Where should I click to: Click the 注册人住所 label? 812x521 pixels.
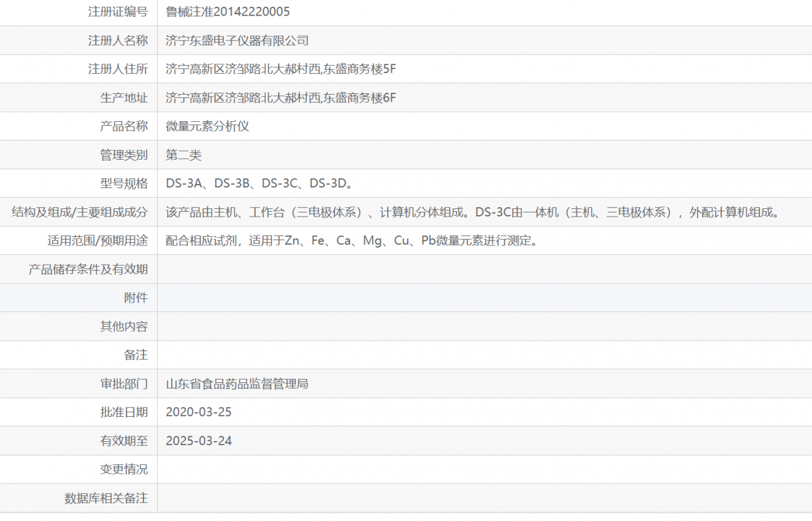[118, 69]
